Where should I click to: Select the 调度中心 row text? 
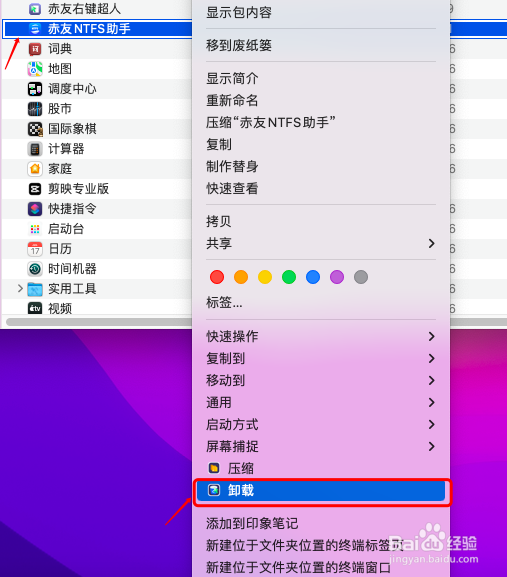pyautogui.click(x=72, y=89)
